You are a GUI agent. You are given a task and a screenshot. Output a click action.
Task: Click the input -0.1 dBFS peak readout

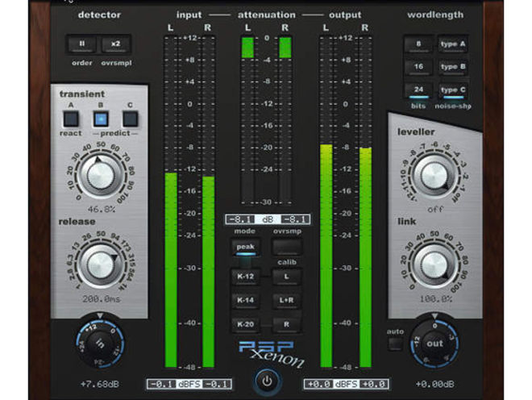pyautogui.click(x=189, y=384)
